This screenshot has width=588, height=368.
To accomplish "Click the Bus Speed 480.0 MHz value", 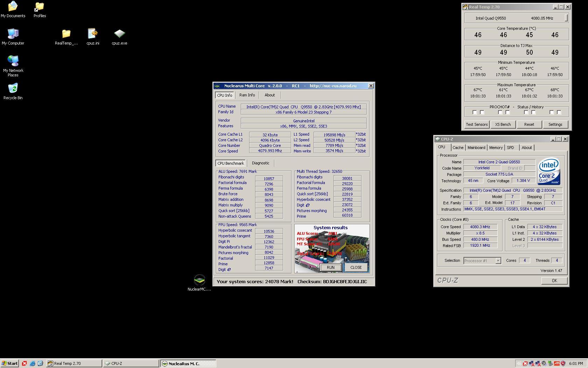I will (x=480, y=239).
